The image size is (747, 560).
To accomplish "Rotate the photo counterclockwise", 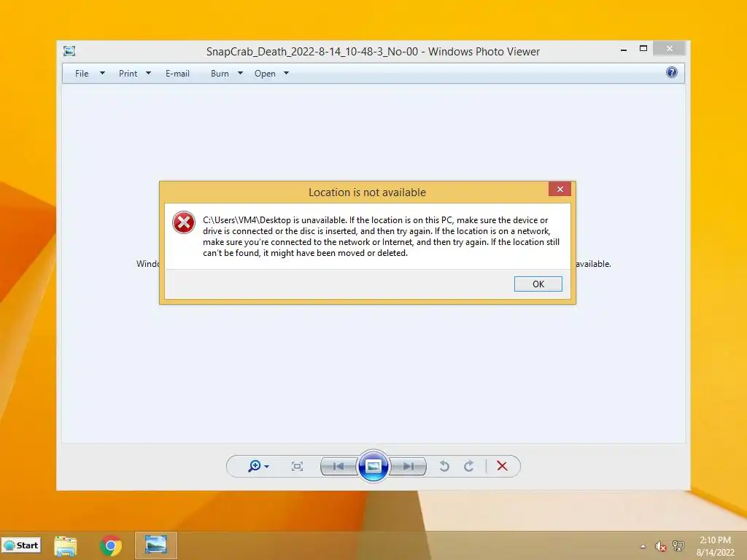I will click(x=444, y=466).
